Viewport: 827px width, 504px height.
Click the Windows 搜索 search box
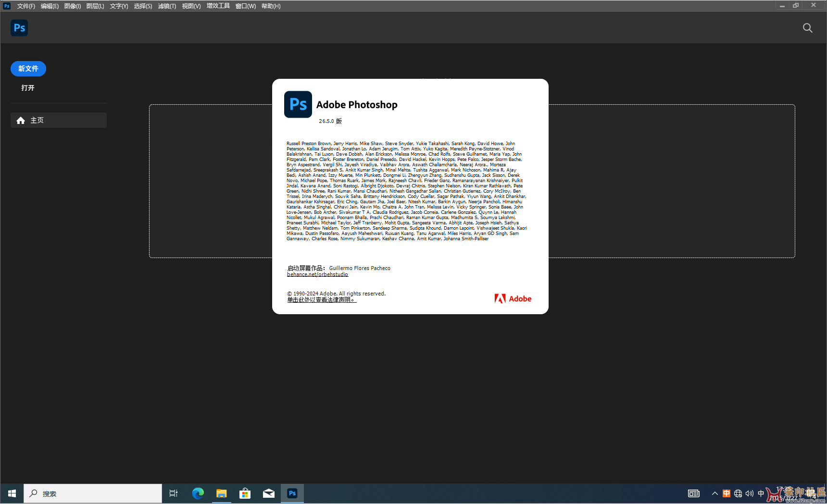coord(93,493)
